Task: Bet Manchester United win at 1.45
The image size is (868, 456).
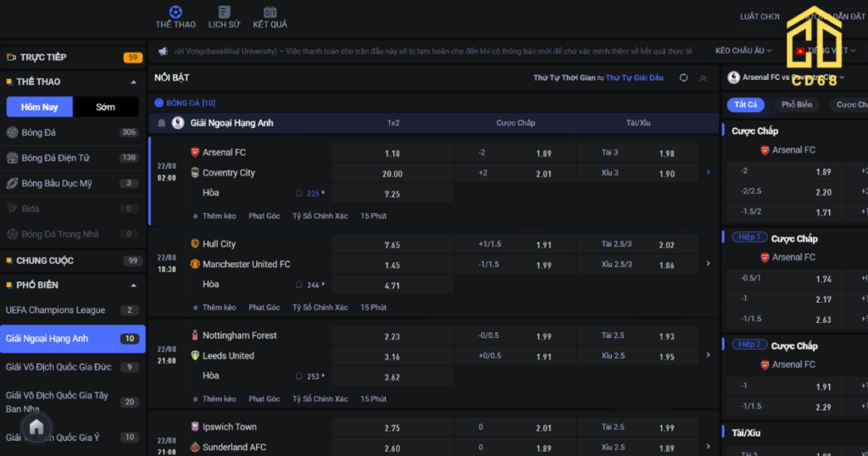Action: (392, 265)
